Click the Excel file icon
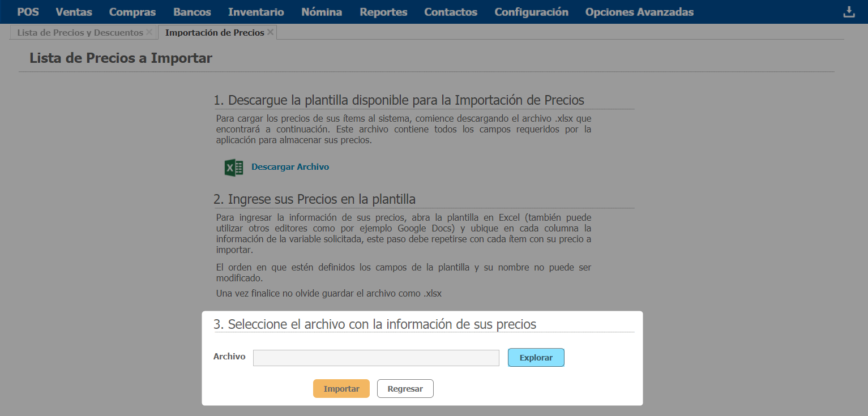868x416 pixels. click(234, 168)
